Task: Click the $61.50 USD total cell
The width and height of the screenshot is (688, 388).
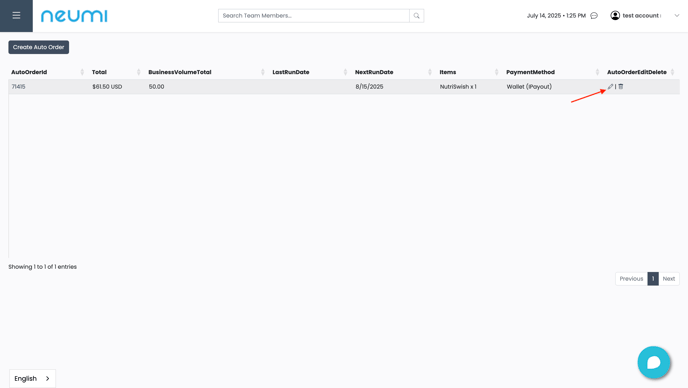Action: [x=107, y=86]
